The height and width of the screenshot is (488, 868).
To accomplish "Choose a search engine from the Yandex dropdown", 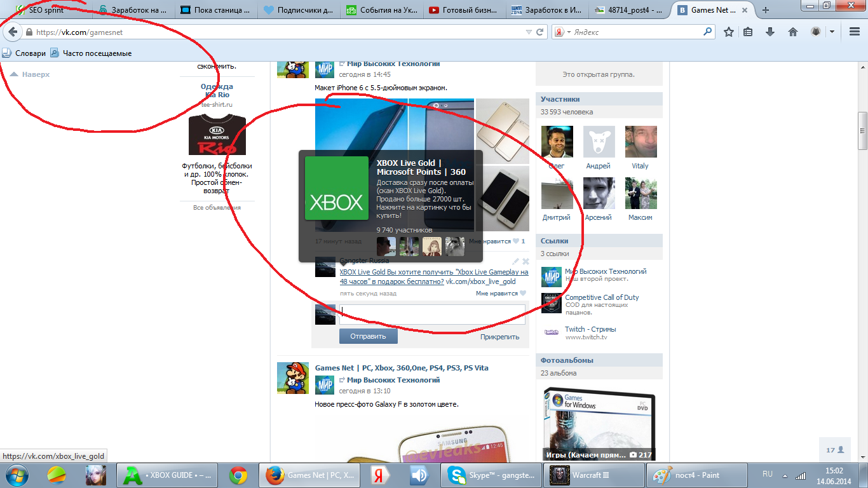I will pyautogui.click(x=563, y=32).
